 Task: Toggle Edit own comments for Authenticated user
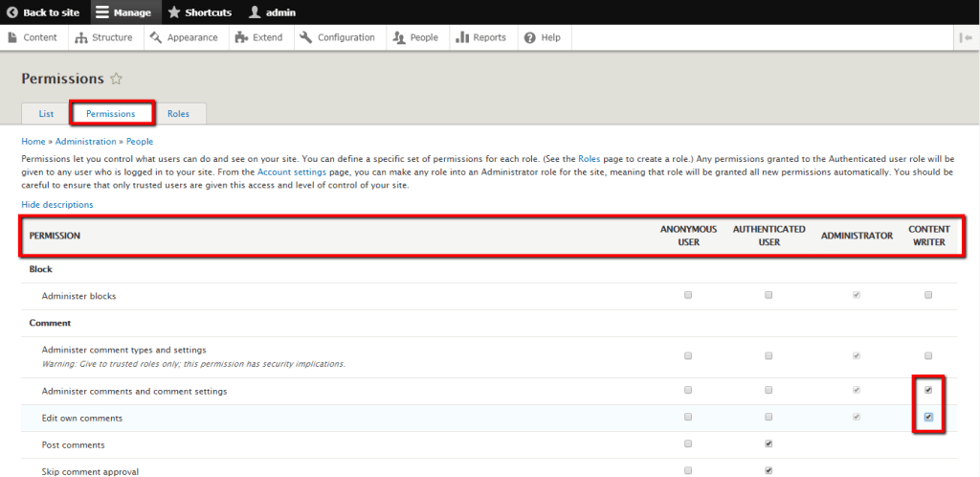click(x=768, y=417)
